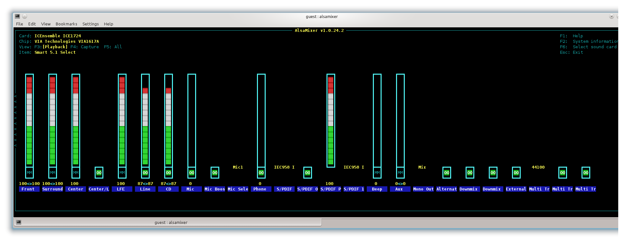Click the terminal icon on the bottom tab
This screenshot has width=644, height=241.
19,222
